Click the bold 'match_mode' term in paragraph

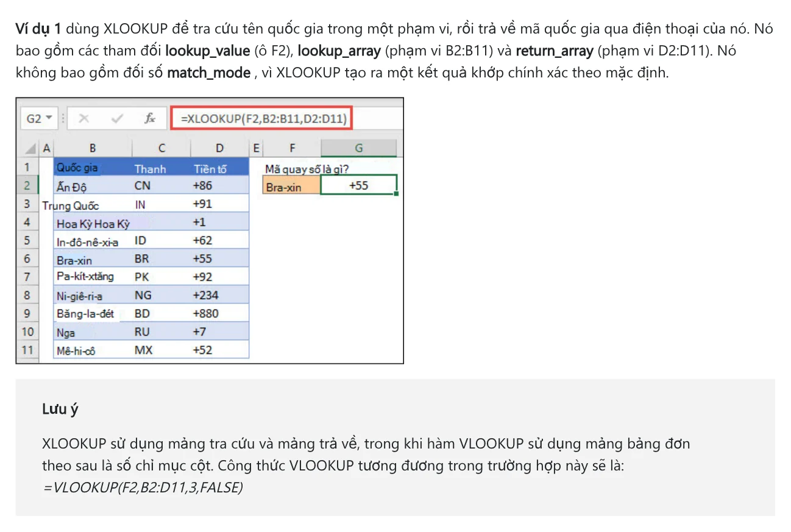(209, 73)
